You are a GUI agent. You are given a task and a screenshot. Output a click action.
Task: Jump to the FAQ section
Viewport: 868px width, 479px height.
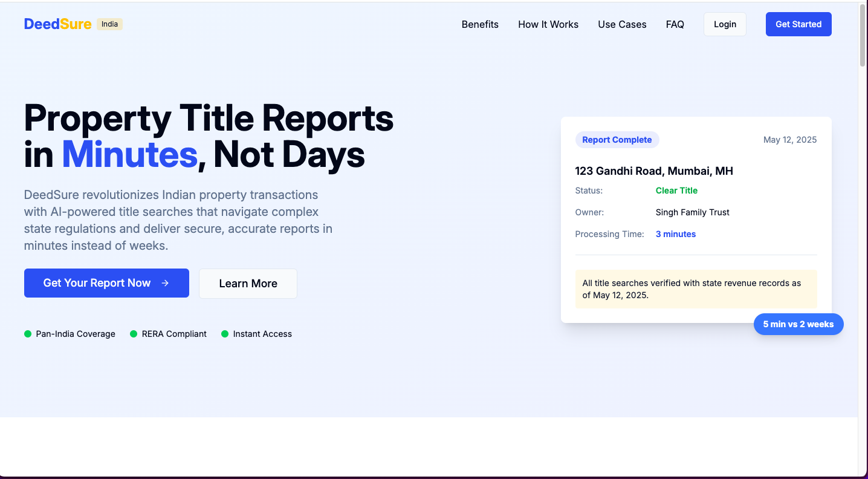pos(675,24)
